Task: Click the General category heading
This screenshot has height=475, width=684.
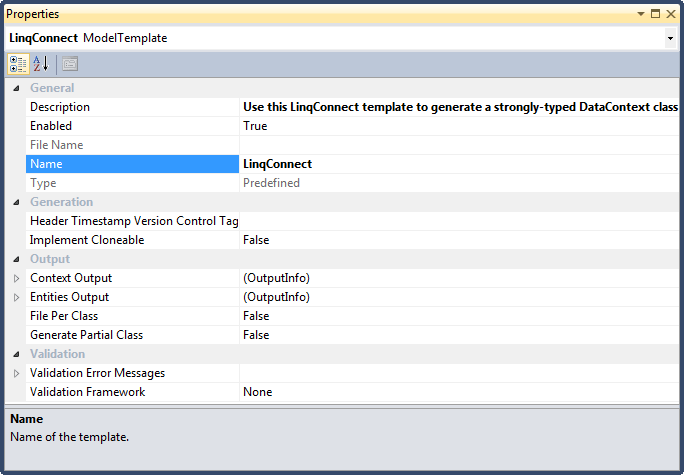Action: pyautogui.click(x=52, y=88)
